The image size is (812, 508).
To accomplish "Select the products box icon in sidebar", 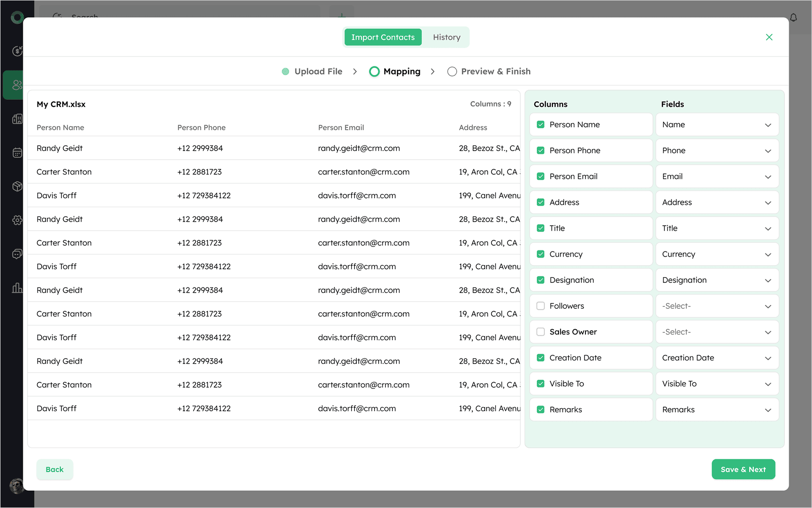I will [17, 187].
